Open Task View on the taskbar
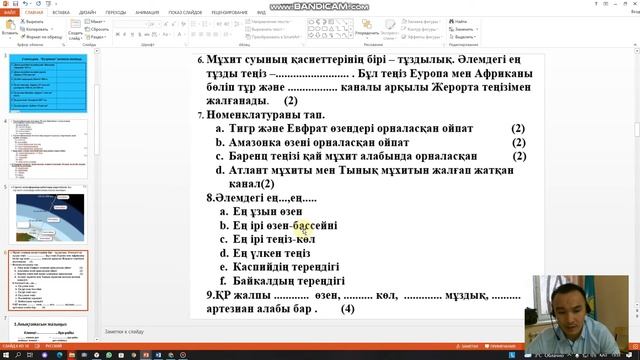The width and height of the screenshot is (640, 360). point(30,355)
